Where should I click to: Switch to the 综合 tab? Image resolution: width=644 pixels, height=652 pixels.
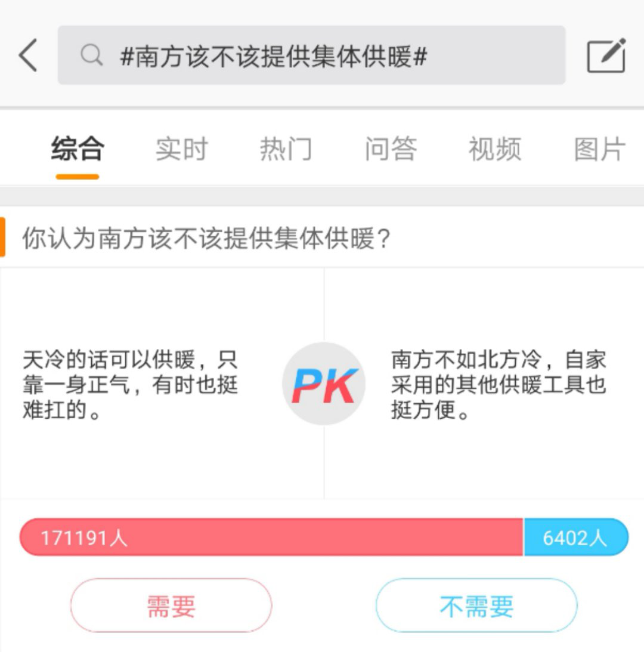(78, 149)
